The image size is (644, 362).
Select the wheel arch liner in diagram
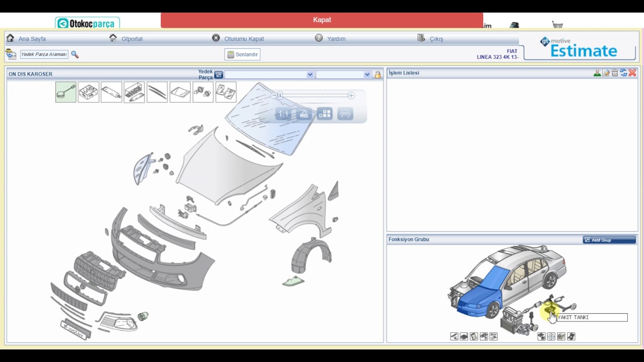pos(311,255)
